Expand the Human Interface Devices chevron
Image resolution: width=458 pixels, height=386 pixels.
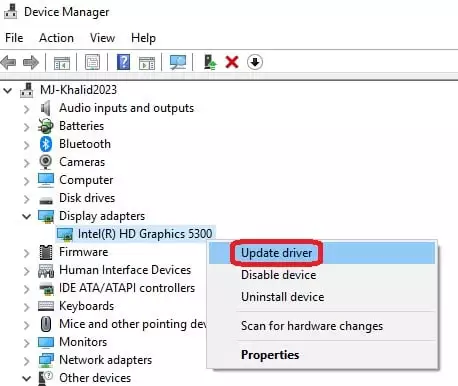pyautogui.click(x=27, y=271)
